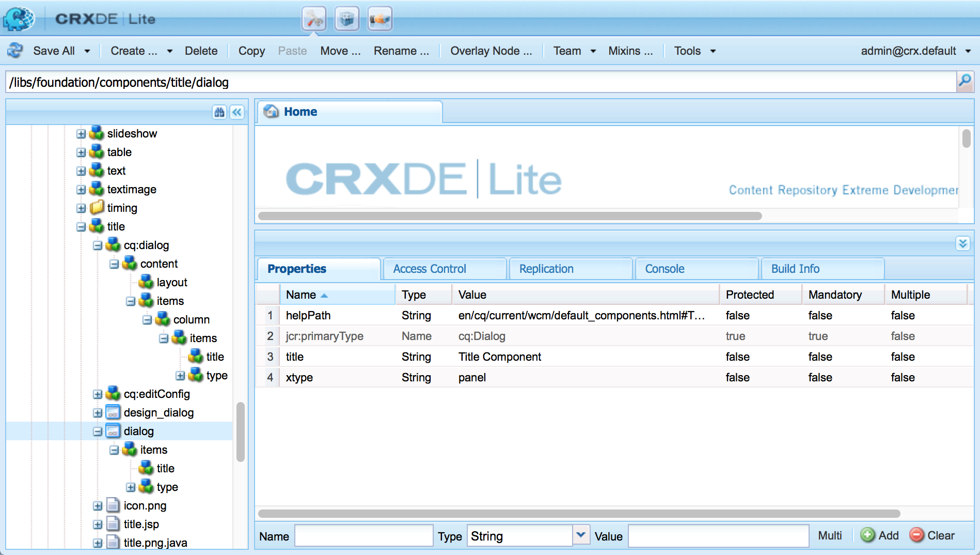Select the column node icon

tap(163, 319)
